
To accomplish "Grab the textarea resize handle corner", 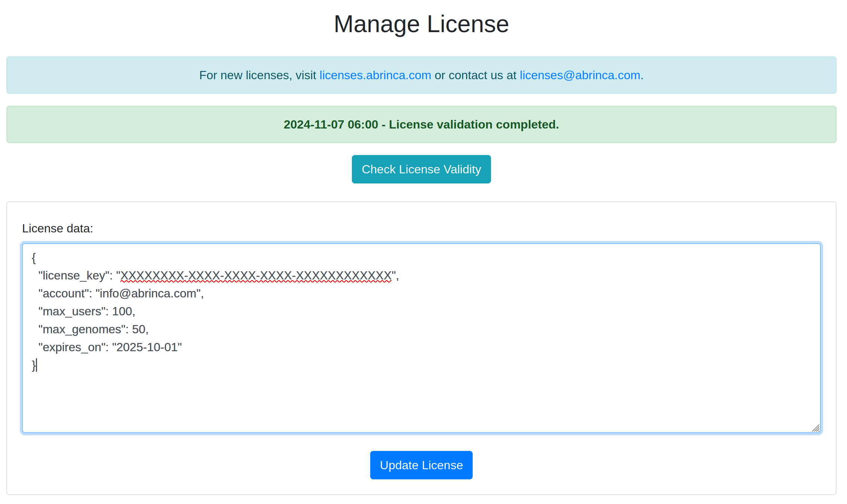I will click(x=816, y=428).
